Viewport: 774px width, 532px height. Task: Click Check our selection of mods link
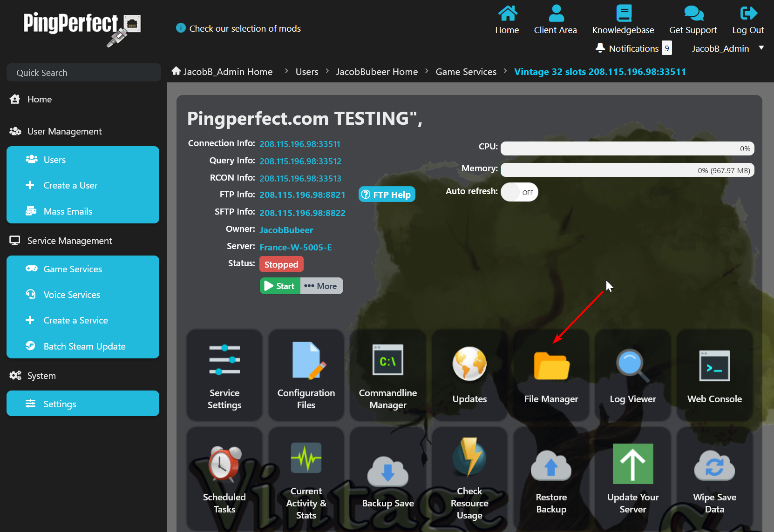coord(245,28)
